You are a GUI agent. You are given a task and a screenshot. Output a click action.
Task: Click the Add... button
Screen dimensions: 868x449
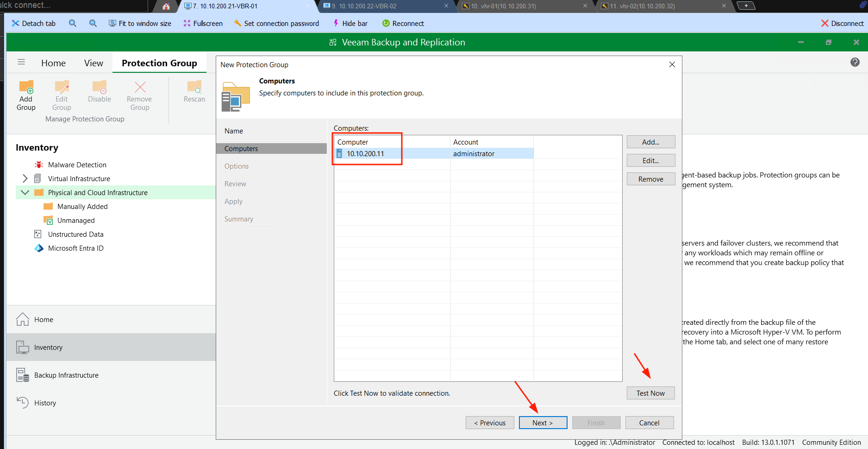(650, 142)
